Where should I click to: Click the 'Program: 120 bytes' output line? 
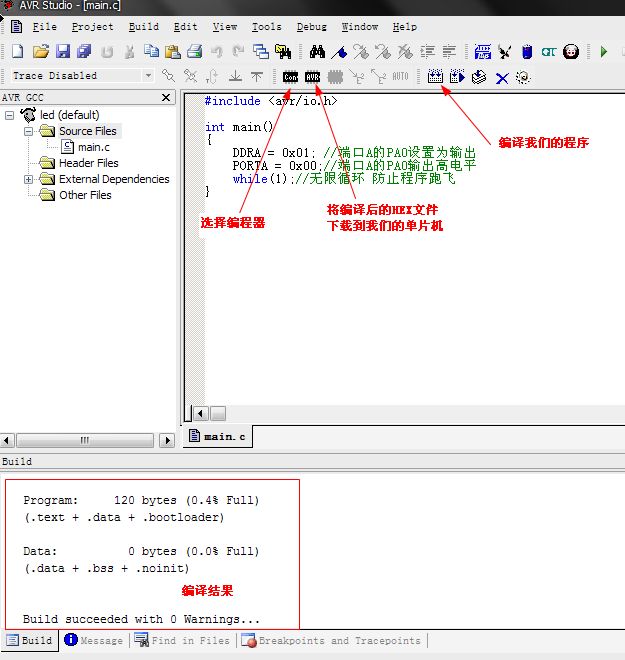click(141, 500)
